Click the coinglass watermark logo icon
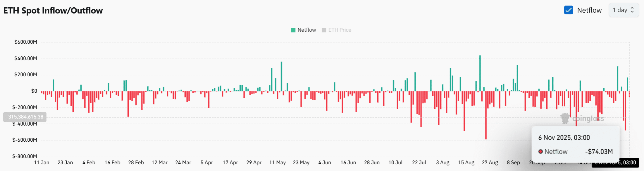The width and height of the screenshot is (644, 171). [565, 118]
